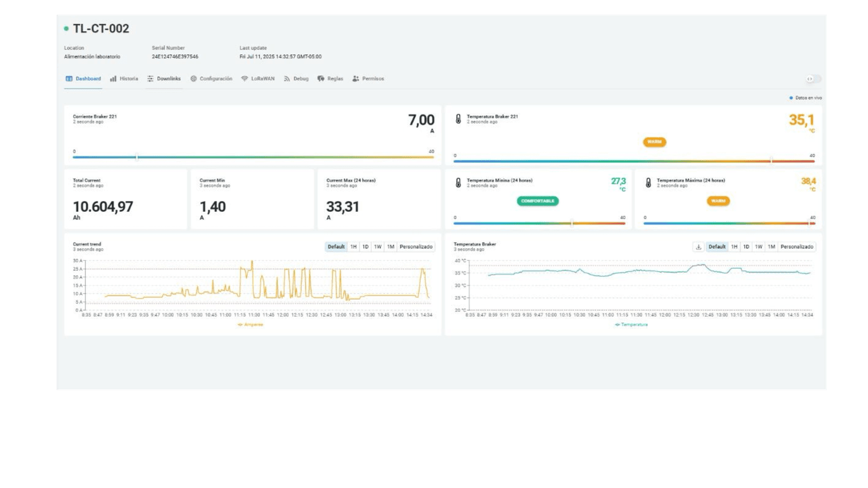The width and height of the screenshot is (868, 488).
Task: Click the Alimentación laboratorio location text
Action: point(92,57)
